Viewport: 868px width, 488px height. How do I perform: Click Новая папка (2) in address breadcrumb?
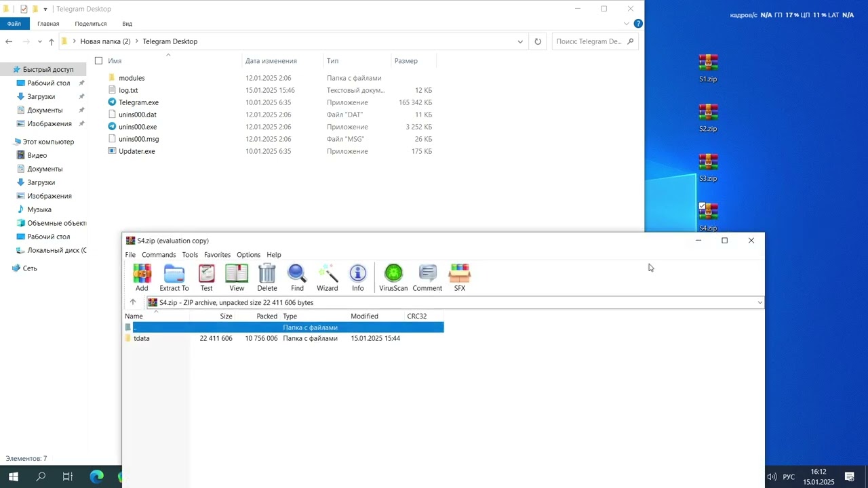[x=105, y=41]
